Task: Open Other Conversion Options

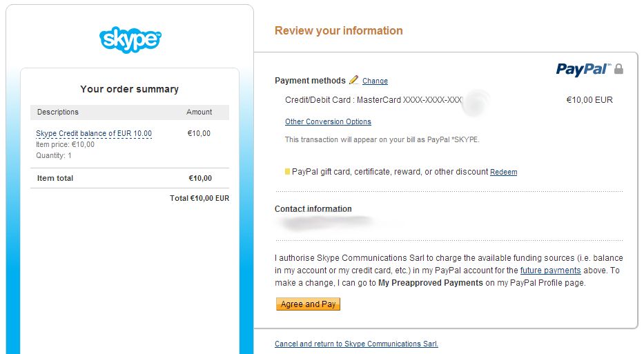Action: [x=328, y=121]
